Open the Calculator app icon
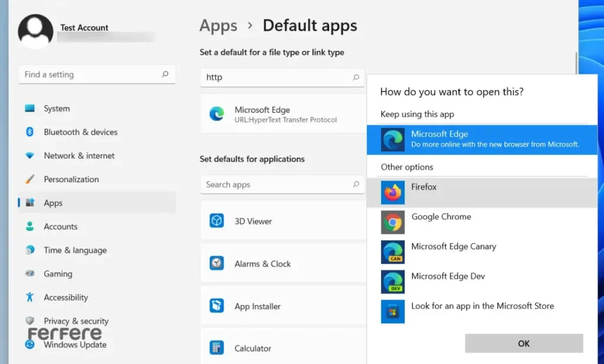The width and height of the screenshot is (604, 364). 217,348
